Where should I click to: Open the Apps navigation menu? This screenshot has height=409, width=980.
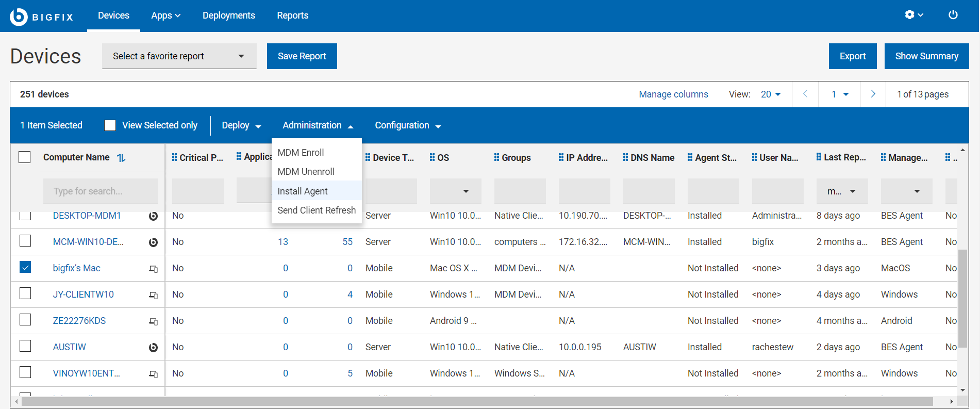(x=166, y=15)
